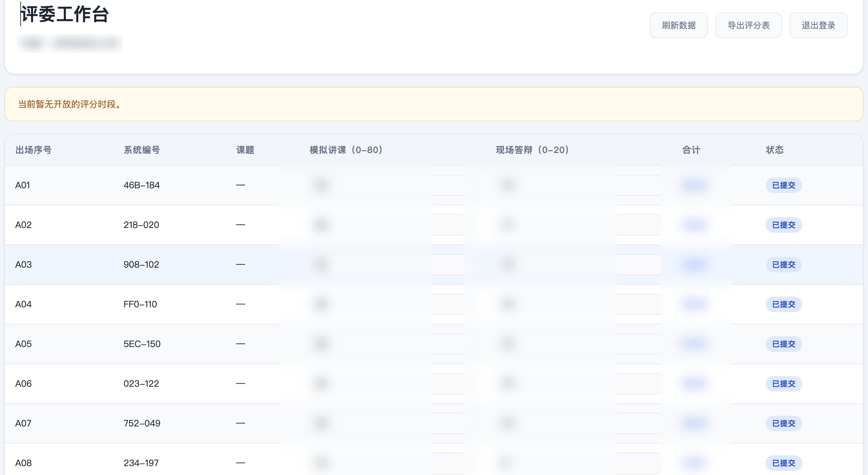Select row A04 sequence cell
Image resolution: width=868 pixels, height=475 pixels.
[x=23, y=304]
